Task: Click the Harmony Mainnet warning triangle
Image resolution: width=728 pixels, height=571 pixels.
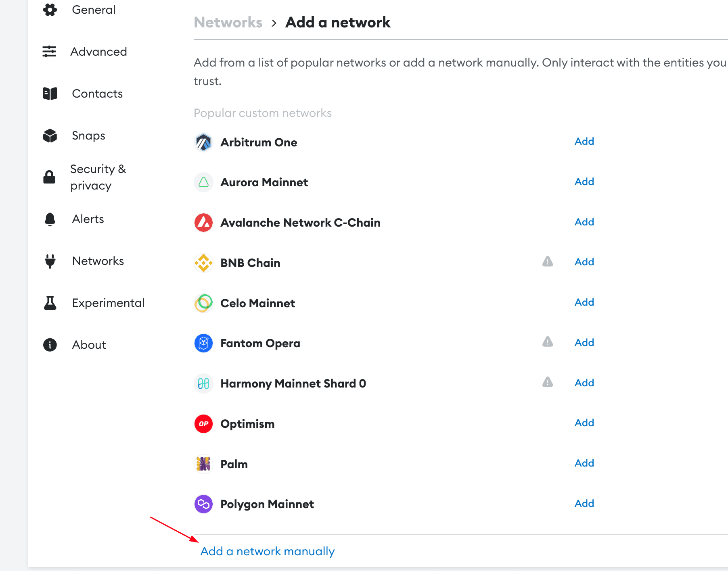Action: click(548, 382)
